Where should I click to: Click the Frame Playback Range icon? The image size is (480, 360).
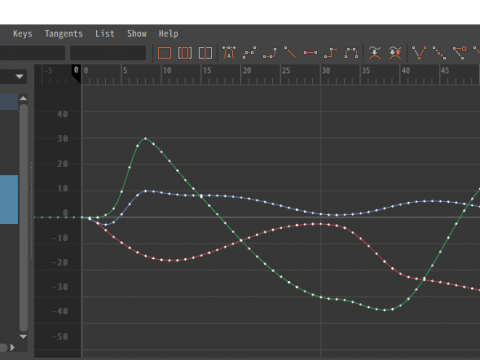tap(185, 53)
